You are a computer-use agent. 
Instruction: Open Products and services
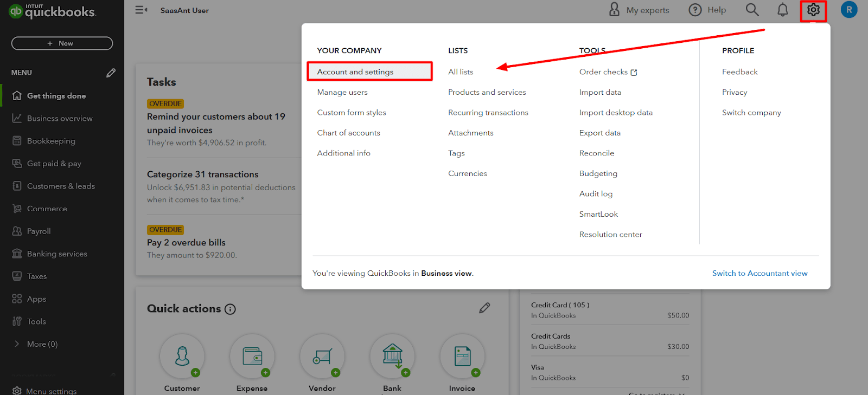[487, 92]
